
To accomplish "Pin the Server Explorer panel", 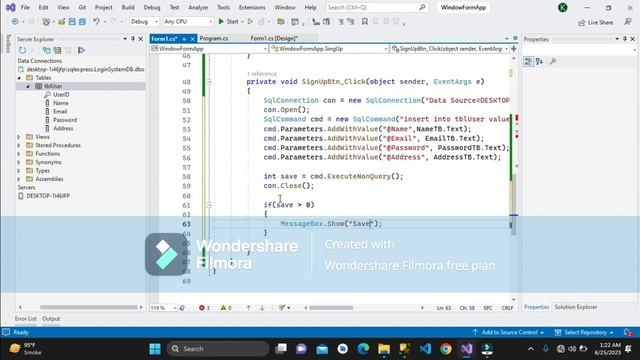I will tap(133, 39).
